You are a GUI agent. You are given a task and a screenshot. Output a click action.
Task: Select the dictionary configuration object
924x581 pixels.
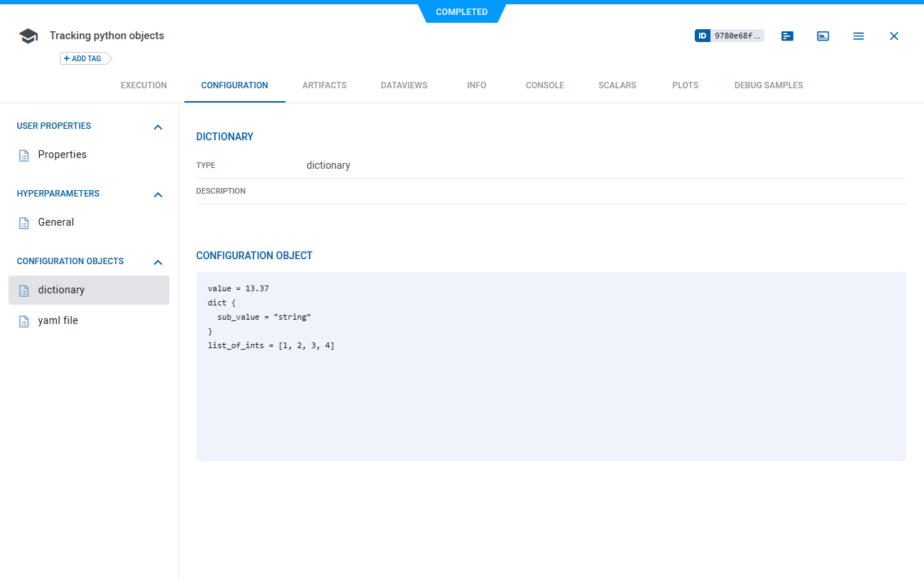tap(63, 290)
